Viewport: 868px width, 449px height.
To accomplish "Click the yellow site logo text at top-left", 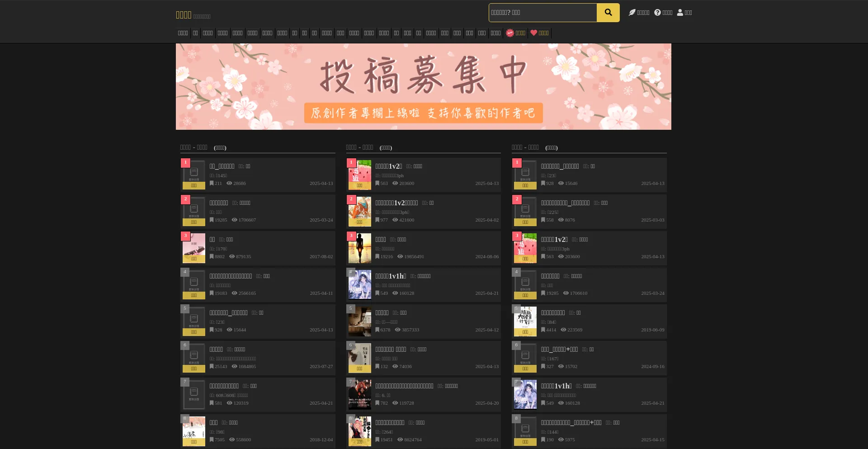I will coord(184,15).
